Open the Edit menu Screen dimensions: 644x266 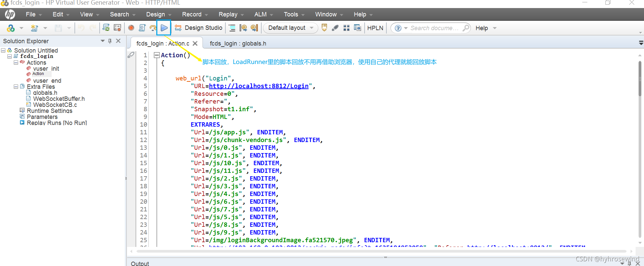click(x=61, y=14)
